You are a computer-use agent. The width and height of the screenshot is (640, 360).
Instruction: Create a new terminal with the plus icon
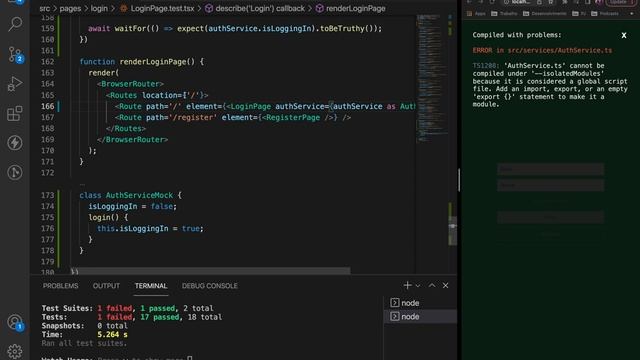tap(407, 286)
